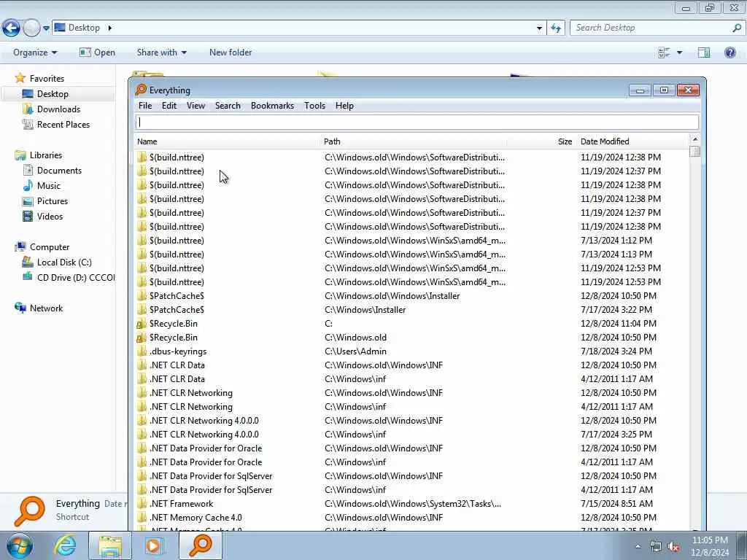Viewport: 747px width, 560px height.
Task: Click the Everything results scrollbar up arrow
Action: point(694,139)
